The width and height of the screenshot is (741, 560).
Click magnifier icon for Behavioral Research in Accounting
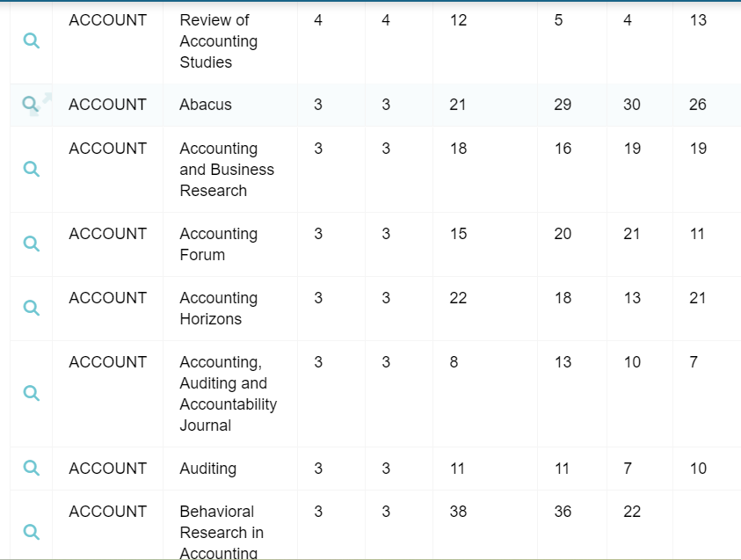(31, 532)
